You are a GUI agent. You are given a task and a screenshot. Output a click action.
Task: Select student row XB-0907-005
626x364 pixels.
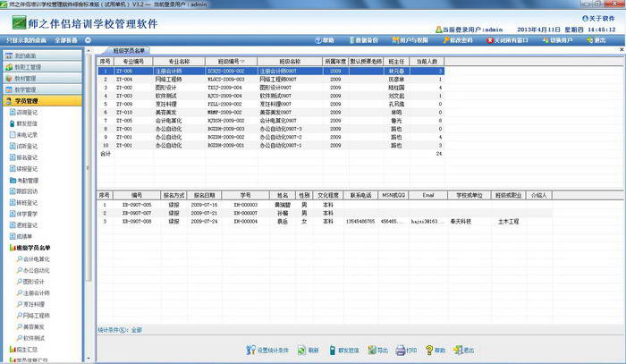(325, 205)
